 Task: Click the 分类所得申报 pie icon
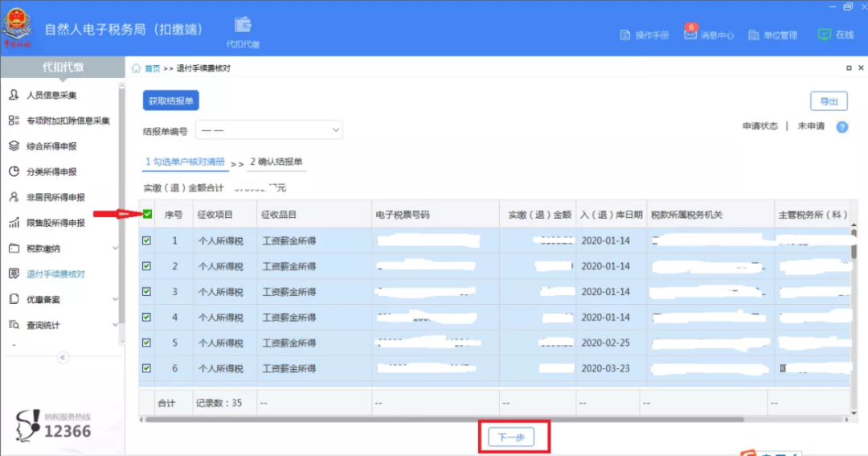(x=14, y=171)
